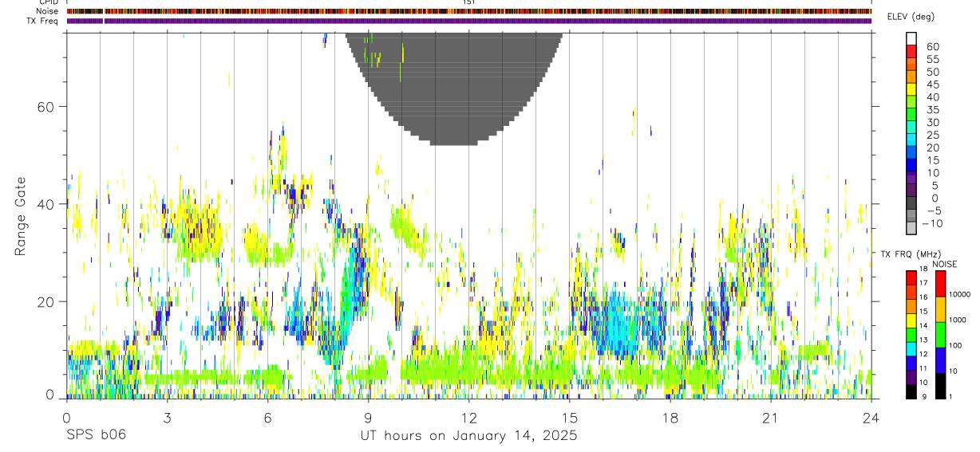This screenshot has width=980, height=452.
Task: Click the Noise color strip above the plot
Action: (468, 12)
